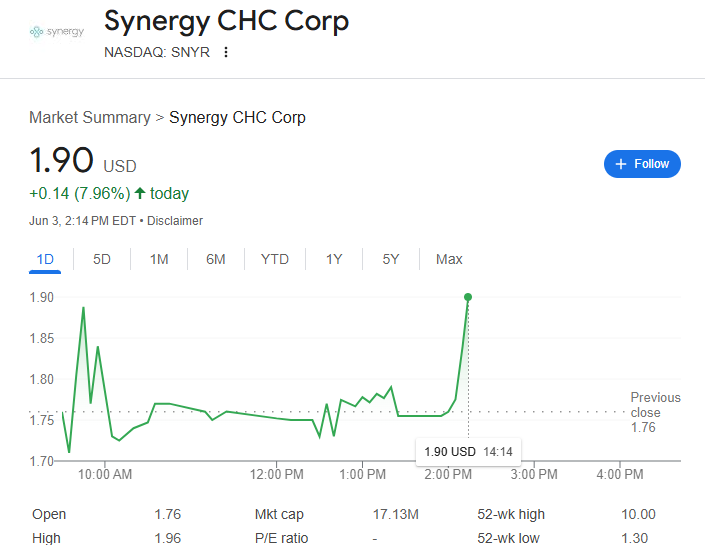Click the Previous close 1.76 label
Screen dimensions: 705x545
pyautogui.click(x=655, y=412)
